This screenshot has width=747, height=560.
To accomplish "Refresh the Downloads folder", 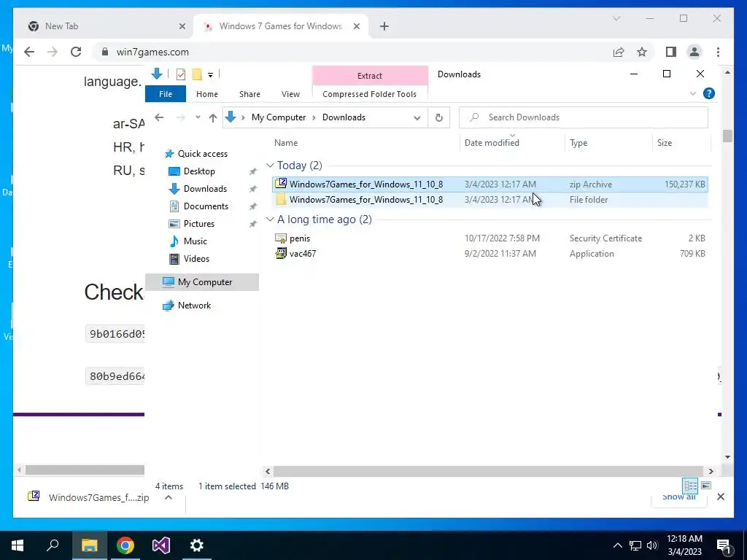I will 438,117.
